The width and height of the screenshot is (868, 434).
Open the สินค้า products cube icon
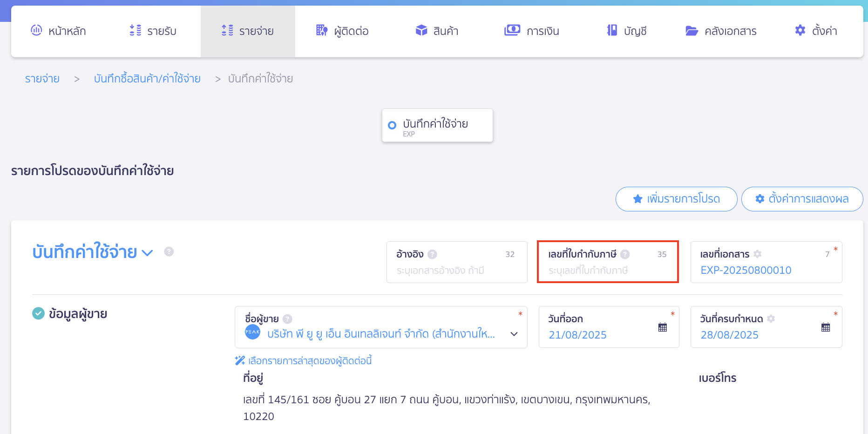[x=422, y=30]
